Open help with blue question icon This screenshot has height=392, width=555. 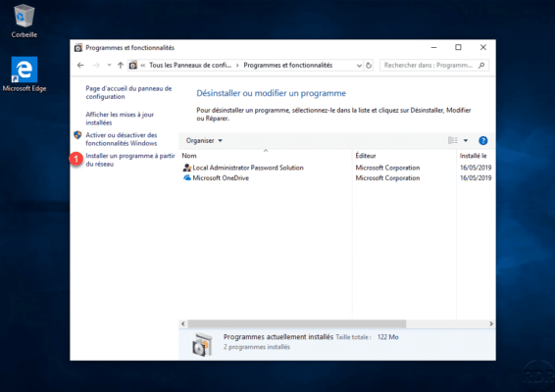pos(482,140)
